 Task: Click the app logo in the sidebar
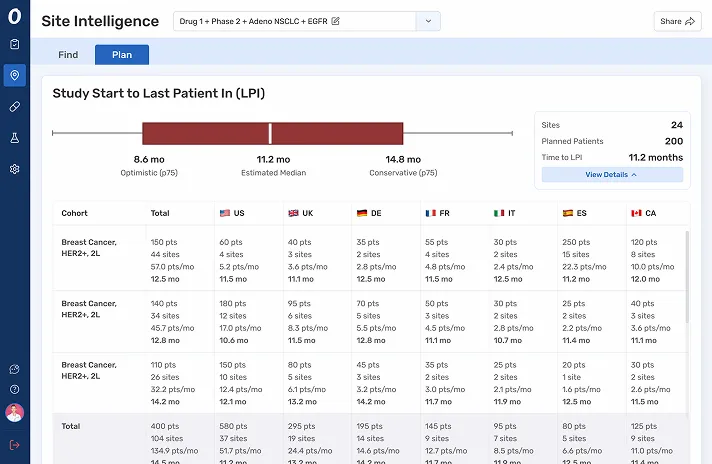tap(14, 17)
